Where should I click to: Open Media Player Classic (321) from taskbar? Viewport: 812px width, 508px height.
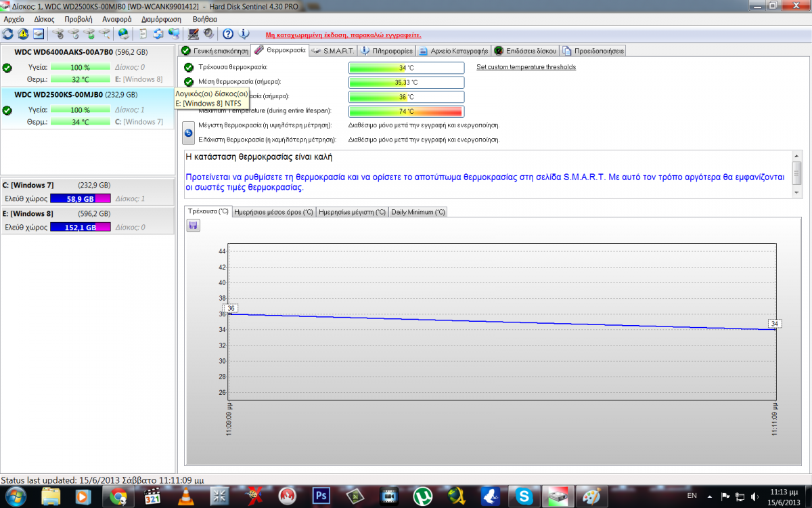[152, 496]
